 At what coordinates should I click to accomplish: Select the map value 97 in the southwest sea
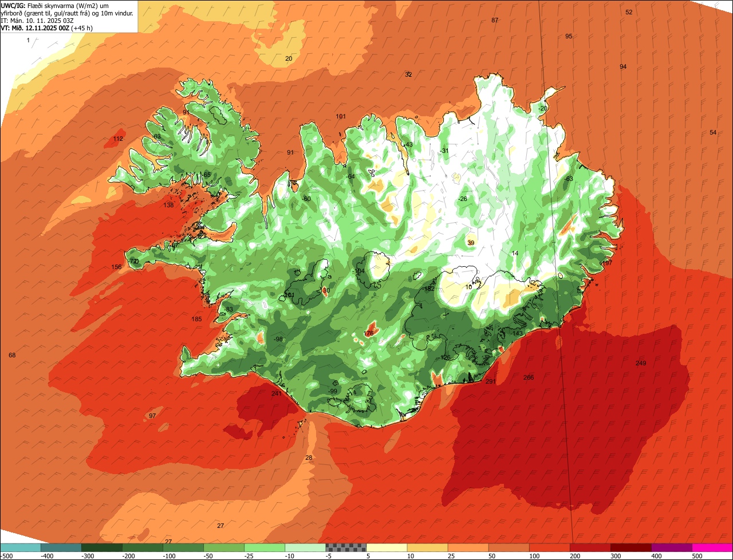(152, 416)
